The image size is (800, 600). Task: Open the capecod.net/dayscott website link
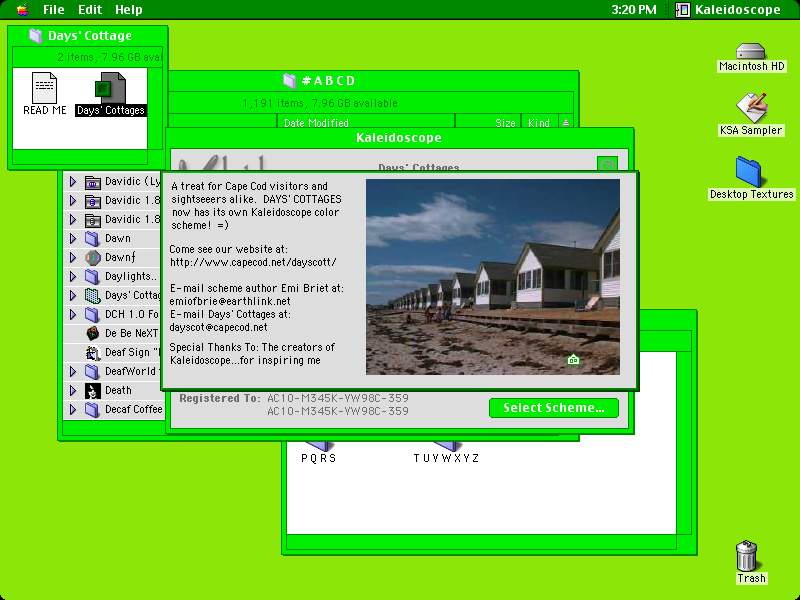pos(253,262)
